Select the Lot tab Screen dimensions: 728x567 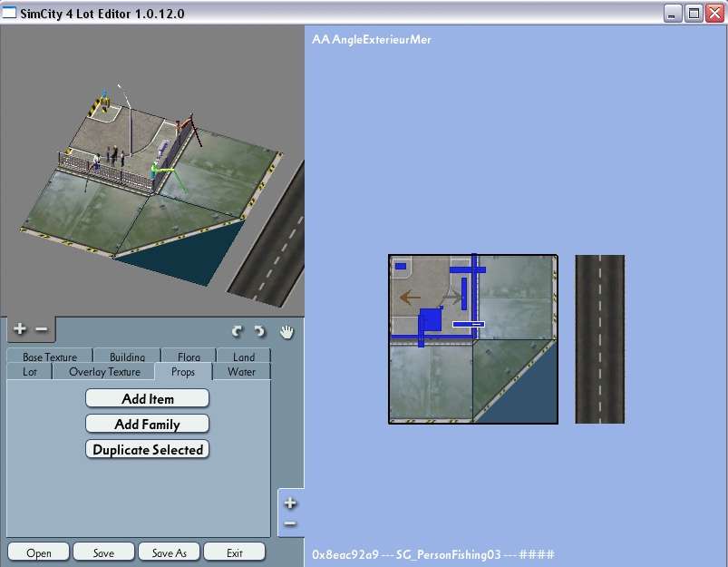(30, 372)
